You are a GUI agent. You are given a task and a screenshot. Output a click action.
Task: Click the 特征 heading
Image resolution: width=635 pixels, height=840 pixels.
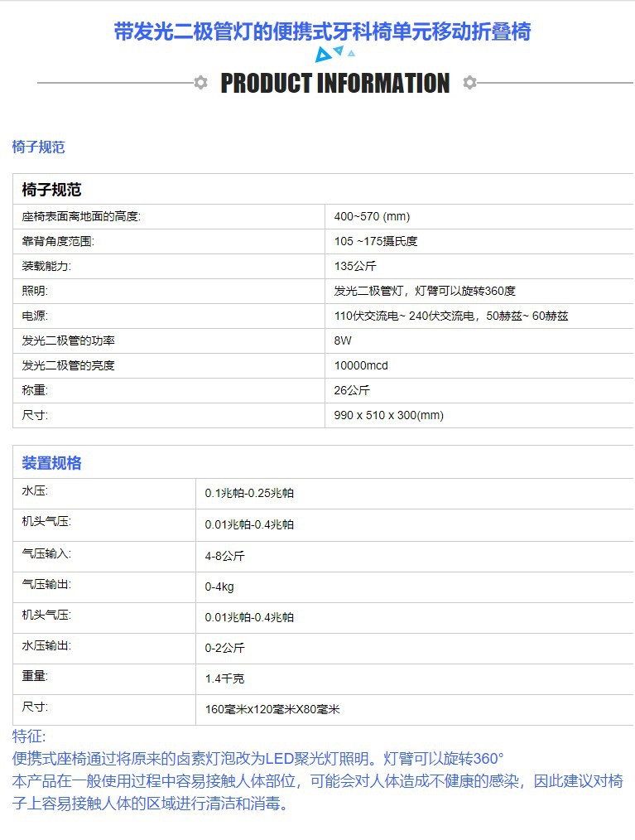[x=29, y=736]
